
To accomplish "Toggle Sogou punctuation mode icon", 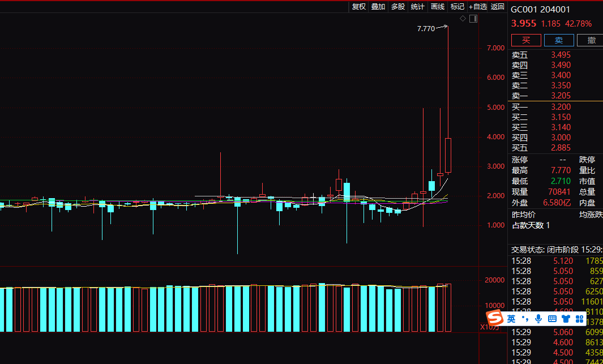I will pyautogui.click(x=525, y=319).
